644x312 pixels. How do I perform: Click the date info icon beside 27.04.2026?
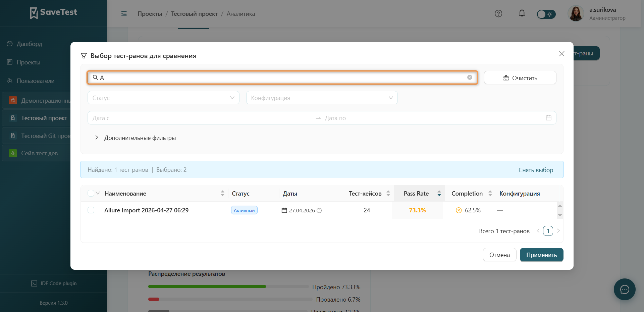(x=319, y=210)
